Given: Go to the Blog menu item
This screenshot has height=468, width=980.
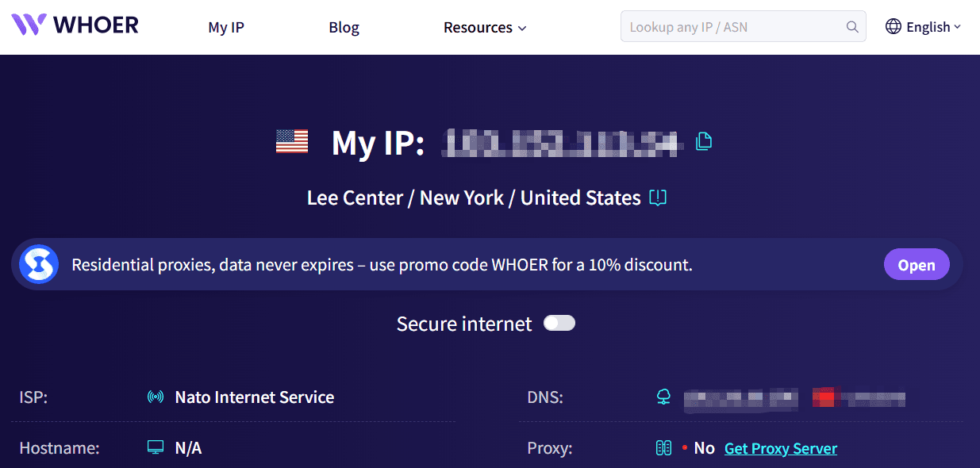Looking at the screenshot, I should 344,27.
